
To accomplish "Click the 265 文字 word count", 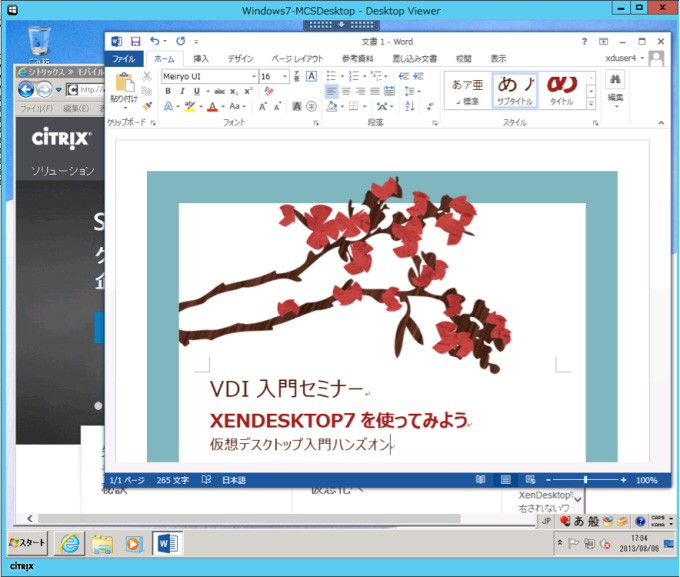I will [173, 480].
